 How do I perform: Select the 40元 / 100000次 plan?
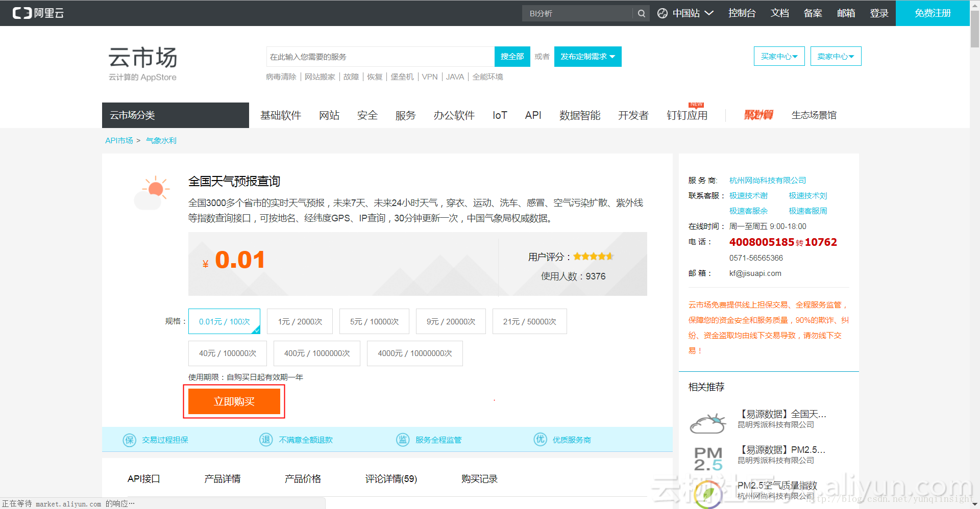[228, 353]
